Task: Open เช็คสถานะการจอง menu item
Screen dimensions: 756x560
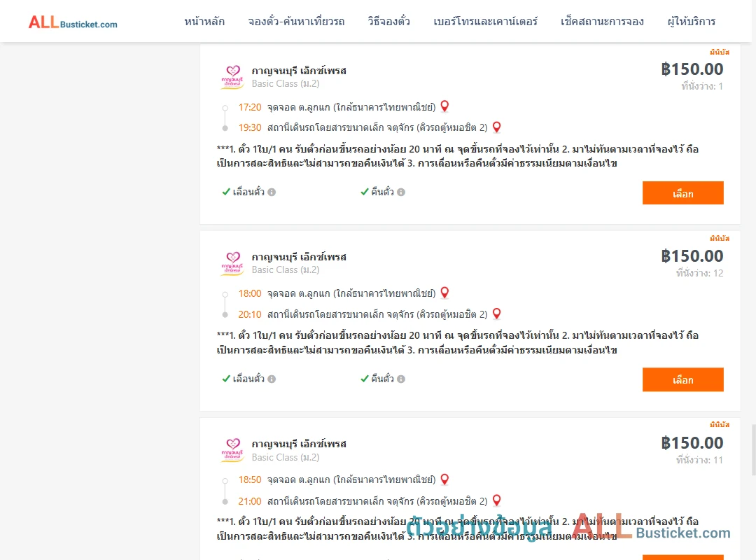Action: point(602,22)
